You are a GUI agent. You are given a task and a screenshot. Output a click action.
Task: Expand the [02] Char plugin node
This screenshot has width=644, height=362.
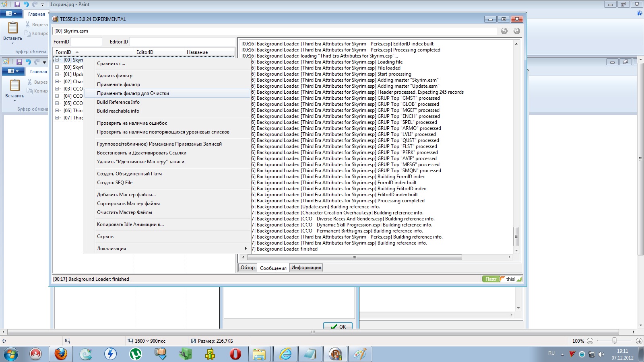pos(57,82)
